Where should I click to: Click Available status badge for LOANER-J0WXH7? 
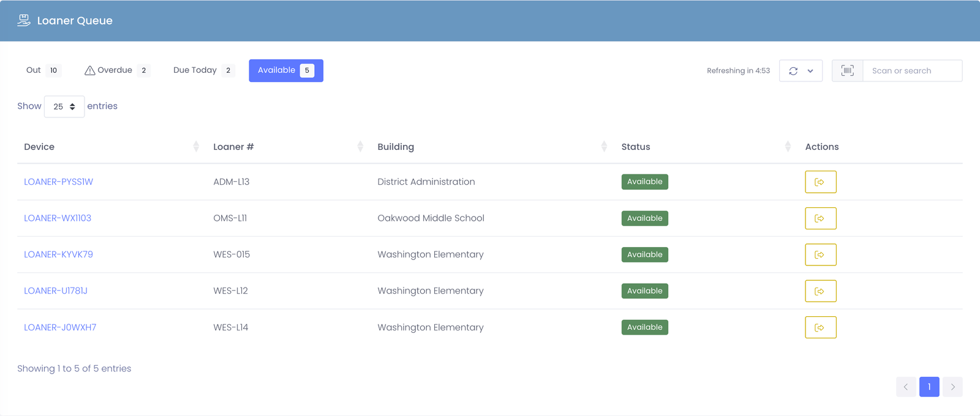(645, 327)
